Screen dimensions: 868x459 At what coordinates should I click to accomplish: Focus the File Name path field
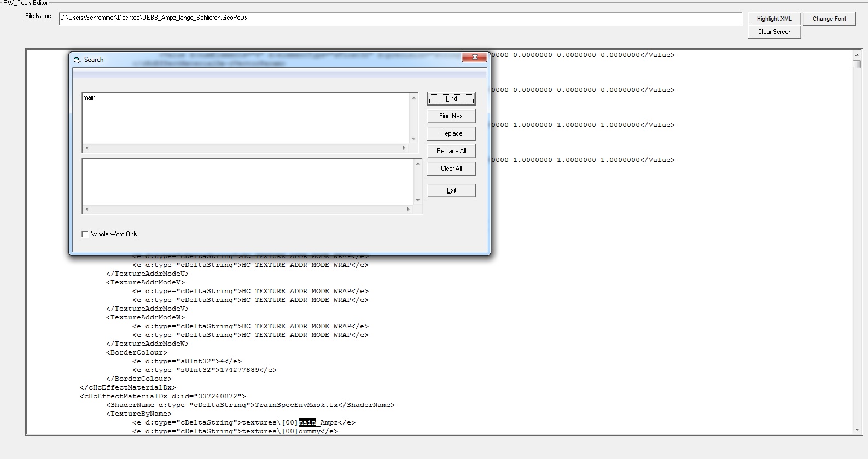click(400, 18)
